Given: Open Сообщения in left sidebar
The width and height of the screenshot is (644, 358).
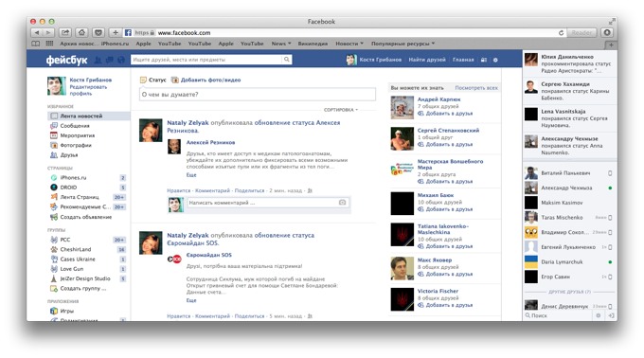Looking at the screenshot, I should pos(74,126).
